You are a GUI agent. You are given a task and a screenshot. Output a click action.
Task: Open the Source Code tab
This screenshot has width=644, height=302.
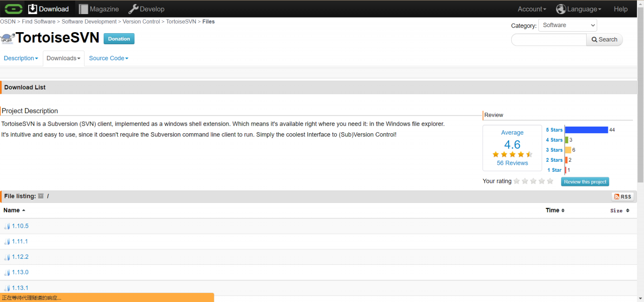coord(108,58)
